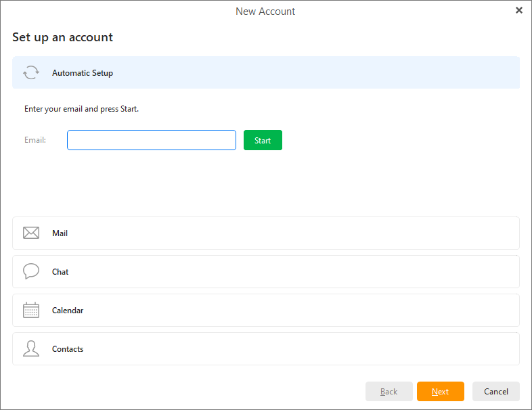Image resolution: width=532 pixels, height=410 pixels.
Task: Expand the Mail account section label
Action: [x=60, y=233]
